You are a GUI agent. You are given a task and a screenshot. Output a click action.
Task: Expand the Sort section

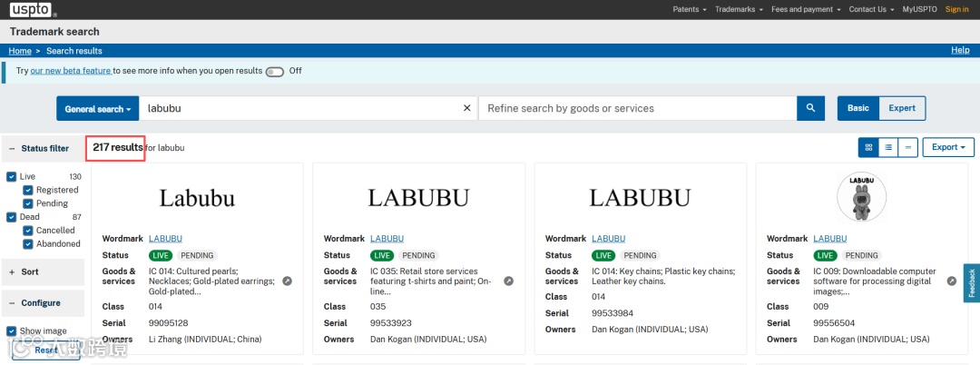(x=44, y=271)
